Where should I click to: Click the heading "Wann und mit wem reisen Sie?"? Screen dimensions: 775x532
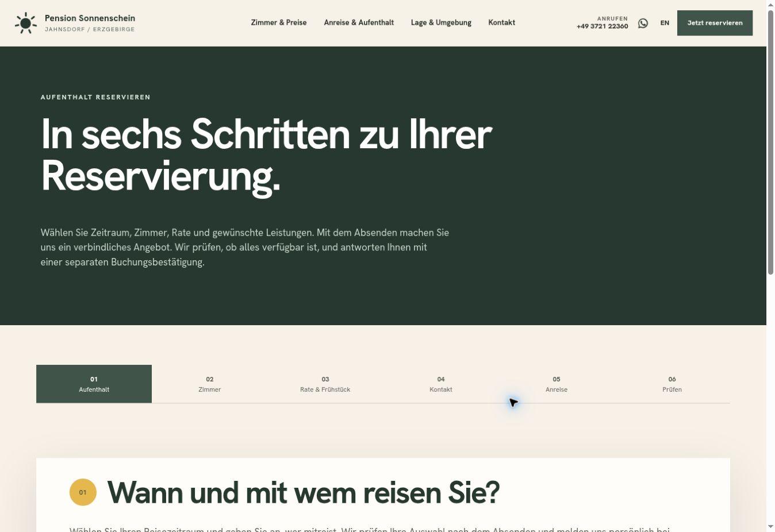303,492
